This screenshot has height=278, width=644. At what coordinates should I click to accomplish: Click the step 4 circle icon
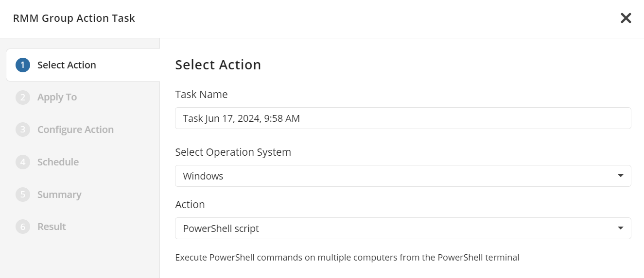(x=23, y=162)
